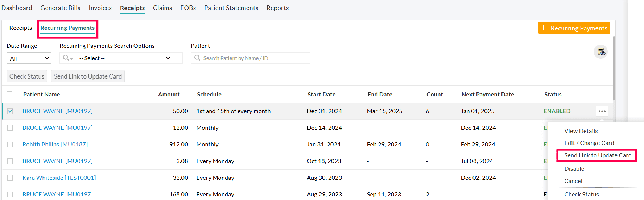
Task: Choose Send Link to Update Card menu option
Action: pyautogui.click(x=598, y=155)
